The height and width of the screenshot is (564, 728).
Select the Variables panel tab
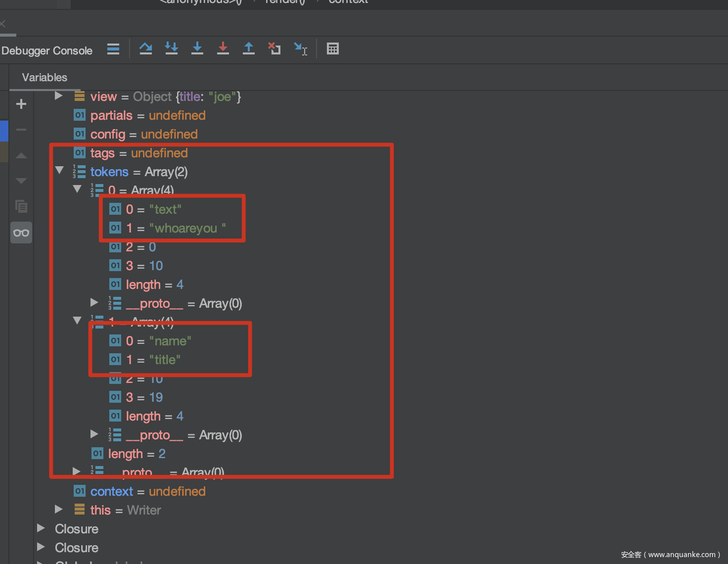[45, 77]
